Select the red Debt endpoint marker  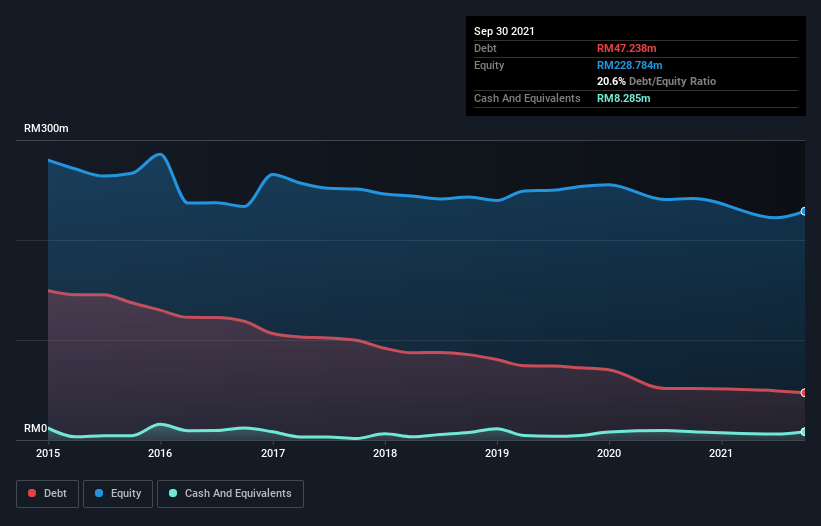click(804, 393)
